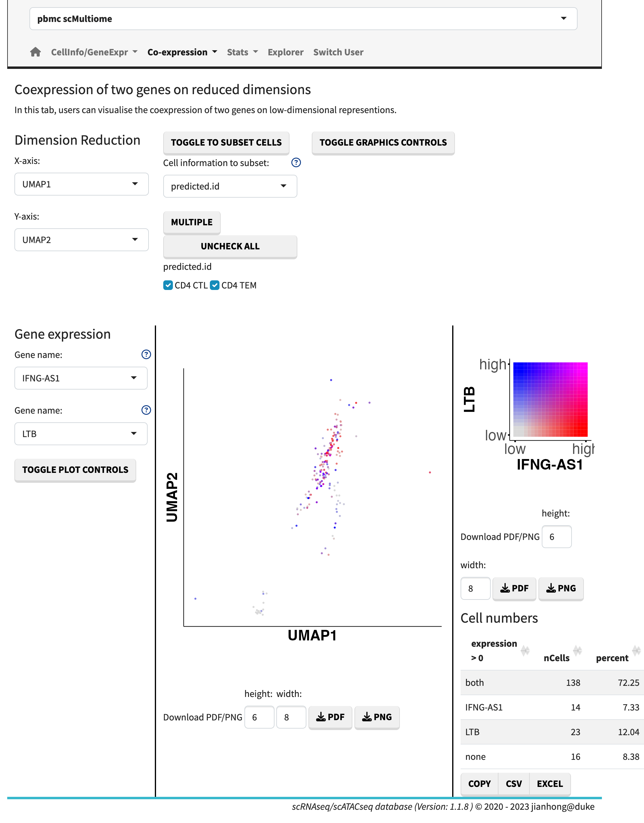Toggle the subset cells panel
Image resolution: width=644 pixels, height=823 pixels.
click(x=226, y=143)
